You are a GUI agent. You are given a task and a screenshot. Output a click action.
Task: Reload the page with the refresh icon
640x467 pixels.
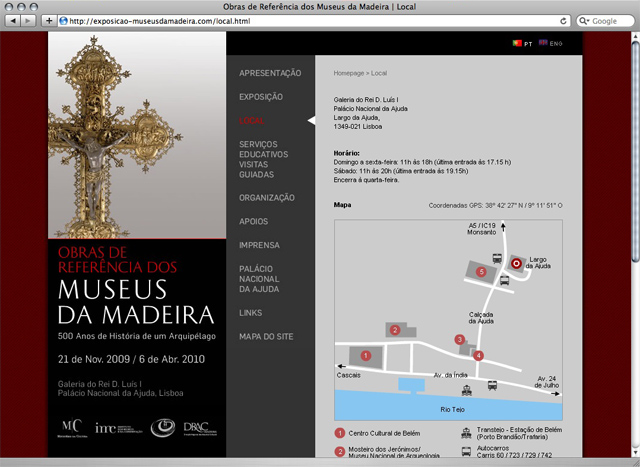563,21
